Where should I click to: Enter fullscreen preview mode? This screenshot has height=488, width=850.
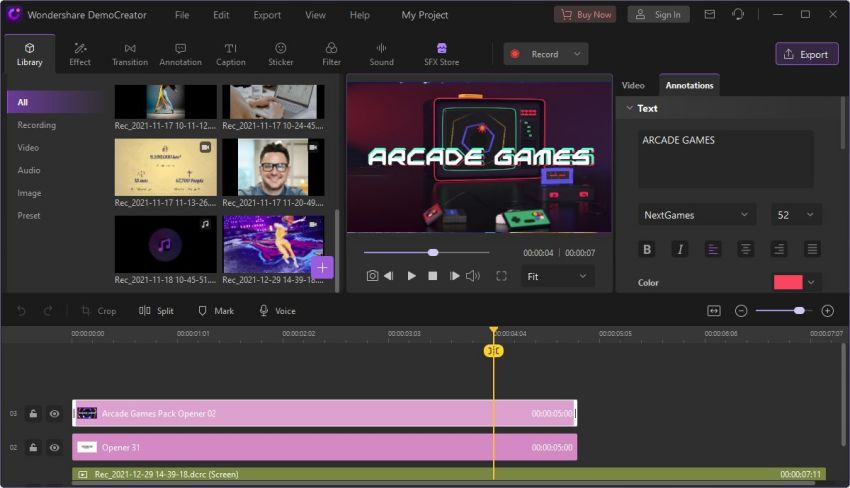tap(501, 276)
